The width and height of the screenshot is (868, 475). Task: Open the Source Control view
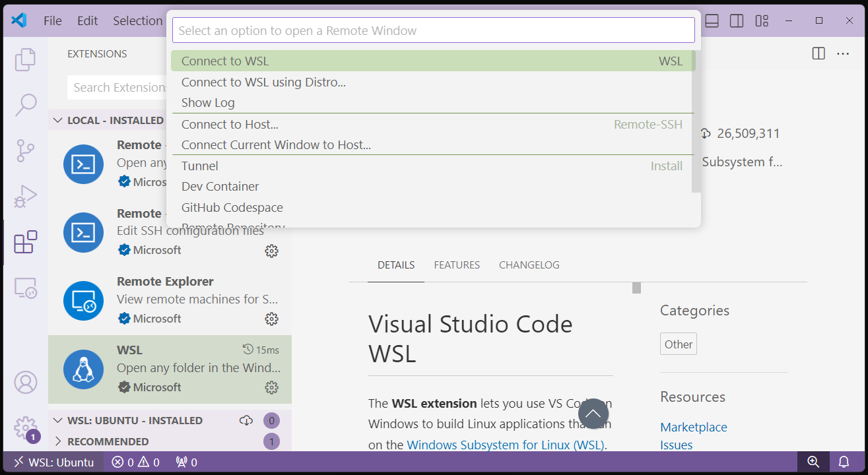click(25, 150)
